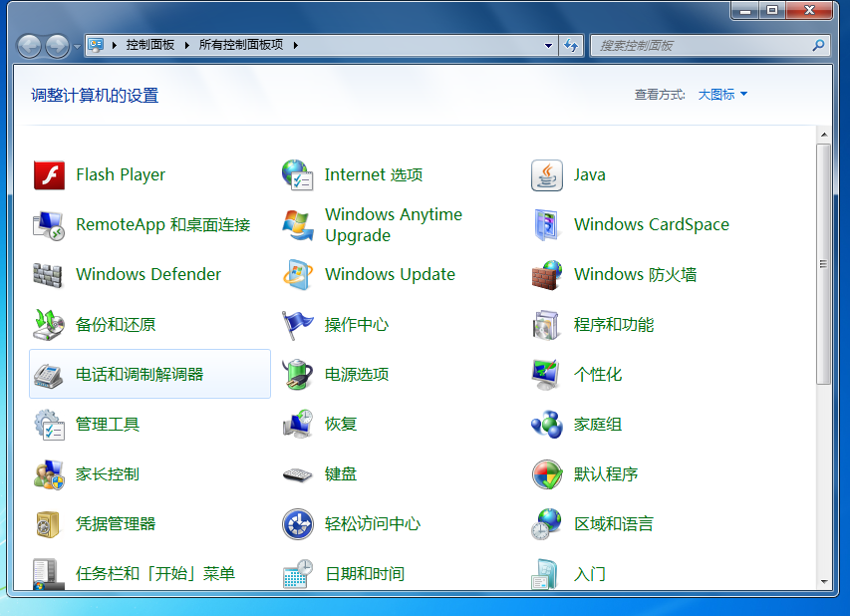Open the 区域和语言 text link
Viewport: 850px width, 616px height.
[x=614, y=524]
